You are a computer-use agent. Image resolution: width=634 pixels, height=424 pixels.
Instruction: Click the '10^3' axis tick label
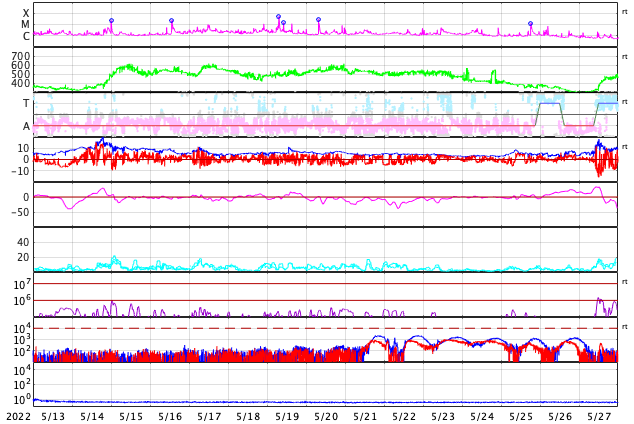[21, 340]
